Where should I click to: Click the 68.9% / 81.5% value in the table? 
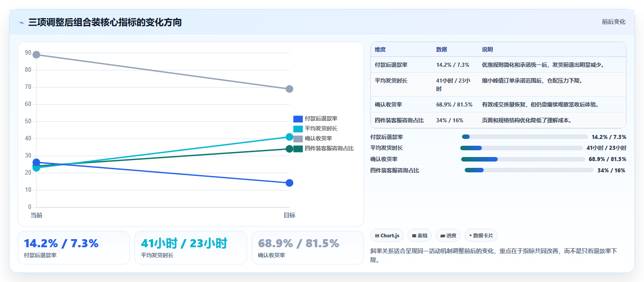coord(454,104)
